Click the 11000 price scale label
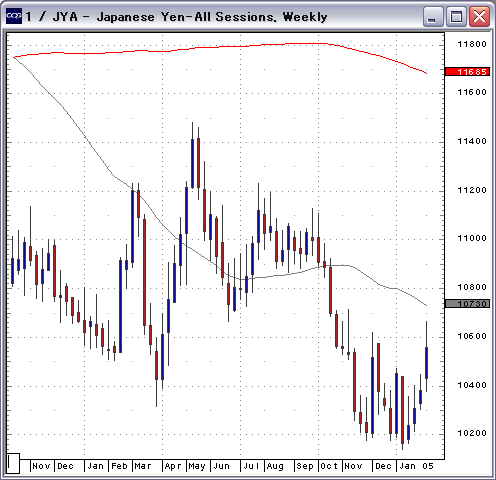The height and width of the screenshot is (480, 496). (472, 238)
